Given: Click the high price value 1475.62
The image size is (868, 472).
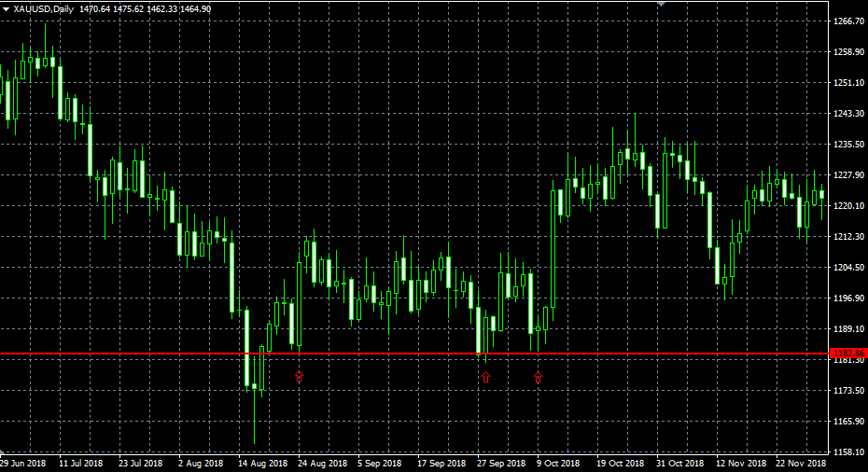Looking at the screenshot, I should click(x=129, y=9).
